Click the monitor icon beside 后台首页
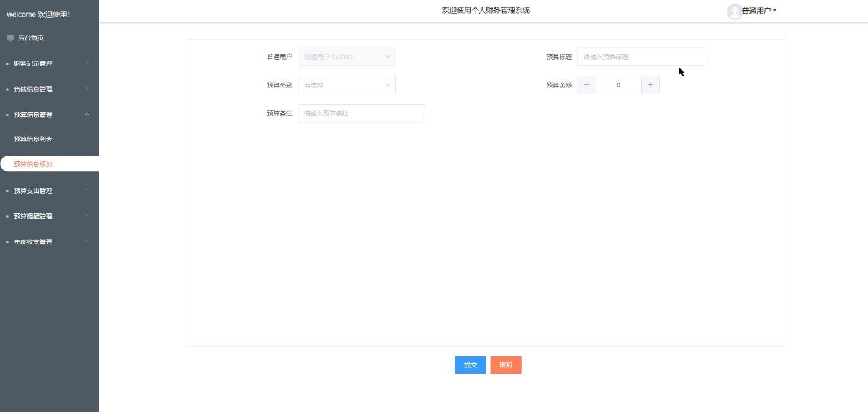The image size is (868, 412). pyautogui.click(x=10, y=38)
